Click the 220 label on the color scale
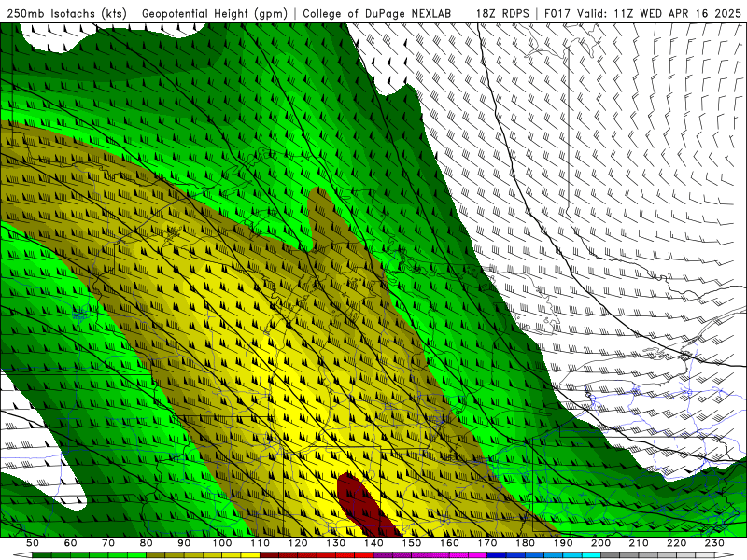The width and height of the screenshot is (747, 560). [x=676, y=543]
